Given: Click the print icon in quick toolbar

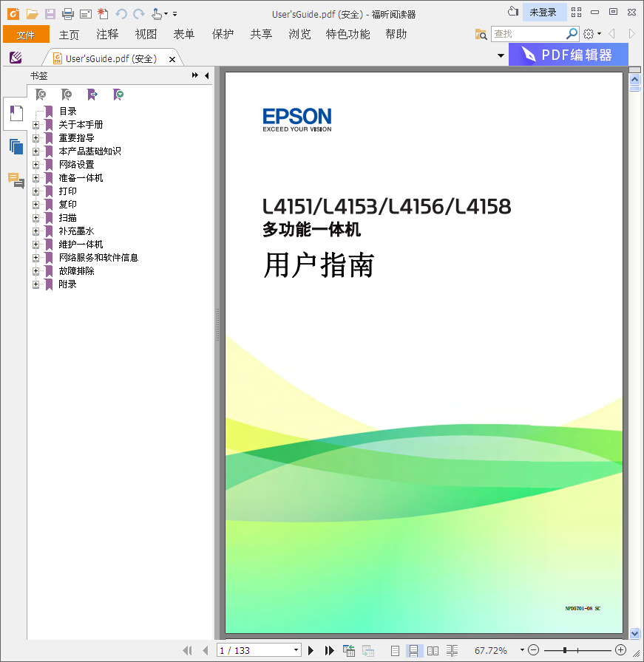Looking at the screenshot, I should click(67, 14).
